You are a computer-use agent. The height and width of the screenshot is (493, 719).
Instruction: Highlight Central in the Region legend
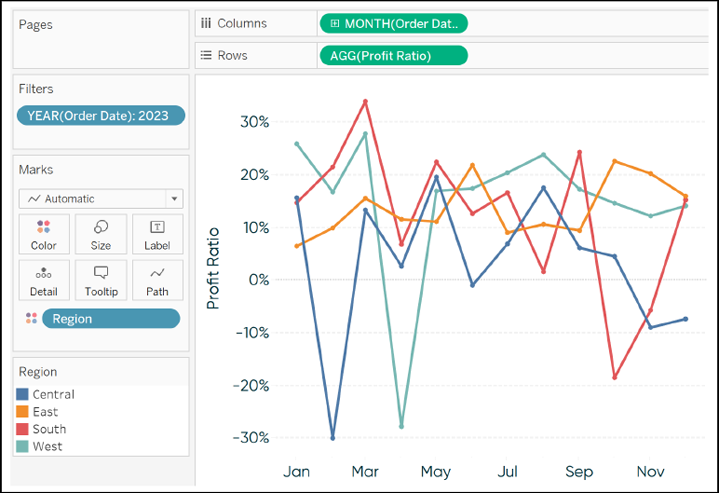53,394
